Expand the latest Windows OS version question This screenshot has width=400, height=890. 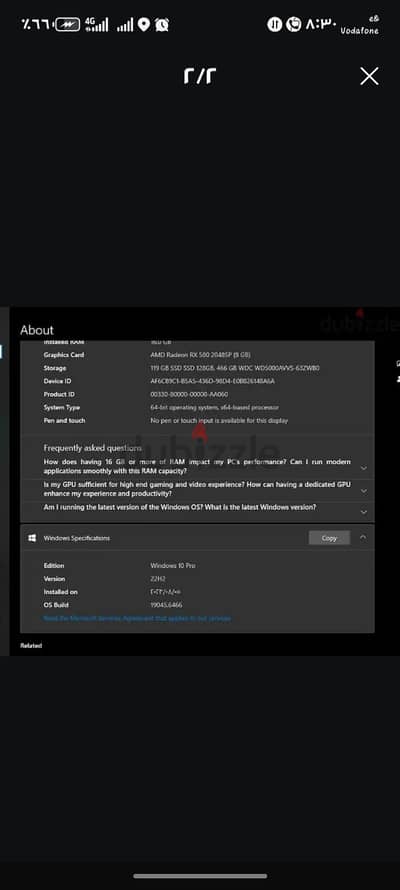coord(364,511)
